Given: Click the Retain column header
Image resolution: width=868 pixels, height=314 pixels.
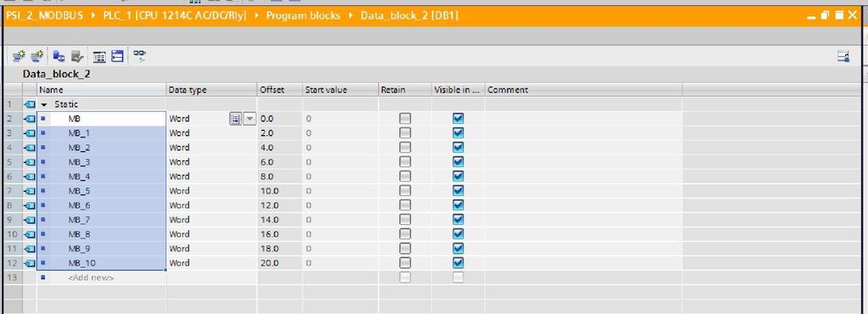Looking at the screenshot, I should coord(405,90).
